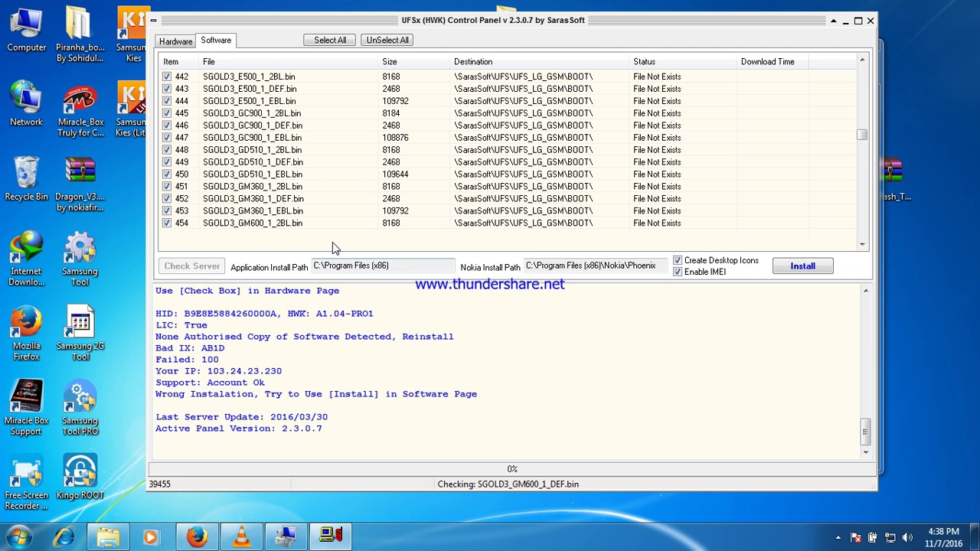Click the file list scroll-up arrow
Screen dimensions: 980x551
tap(862, 60)
